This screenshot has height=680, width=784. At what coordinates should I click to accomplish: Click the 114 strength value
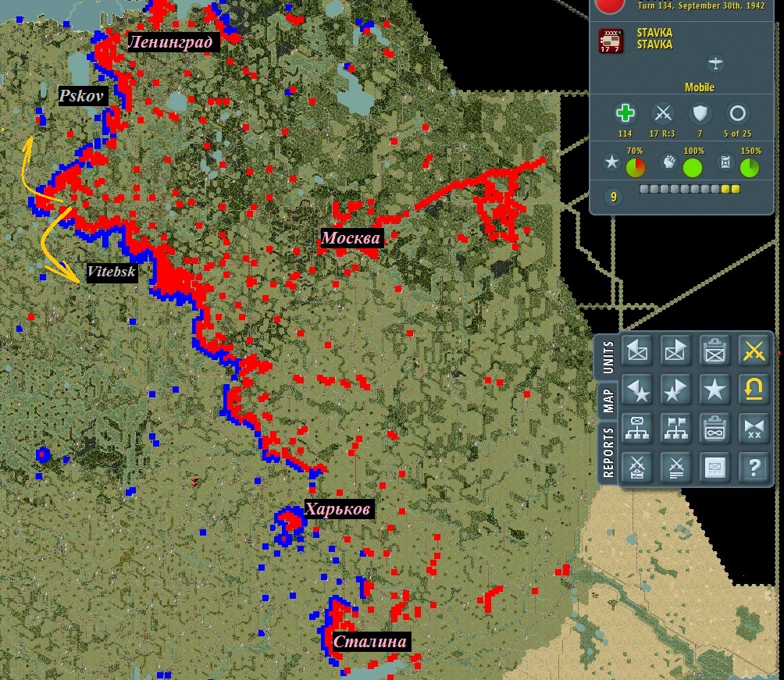[625, 134]
